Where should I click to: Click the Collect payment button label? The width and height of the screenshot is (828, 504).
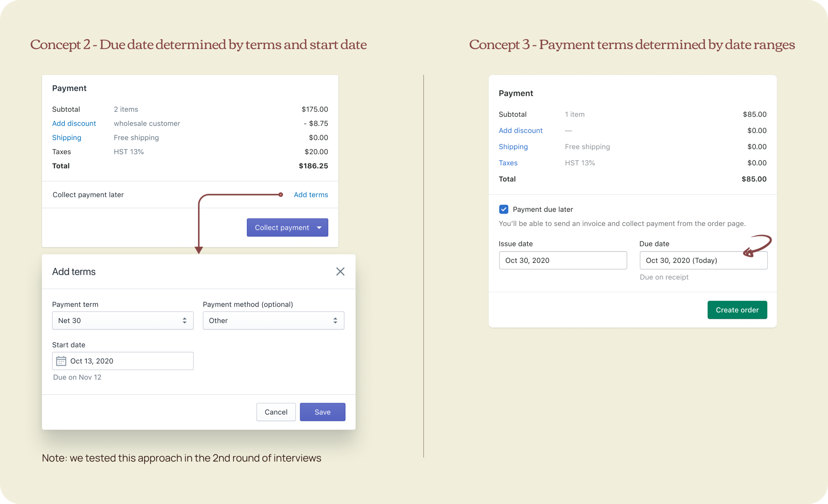pyautogui.click(x=282, y=228)
